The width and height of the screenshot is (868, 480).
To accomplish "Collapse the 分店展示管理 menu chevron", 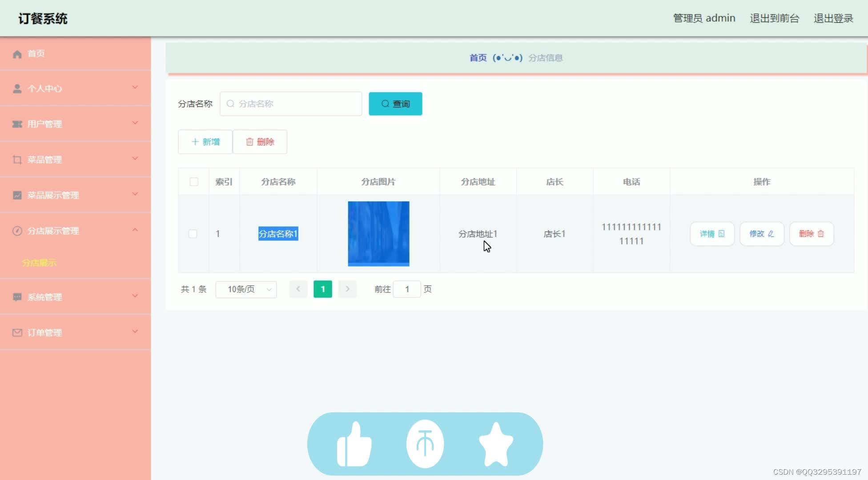I will pyautogui.click(x=135, y=230).
